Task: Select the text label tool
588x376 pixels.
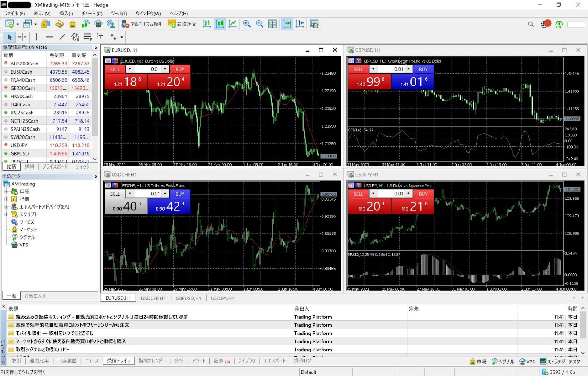Action: tap(100, 37)
